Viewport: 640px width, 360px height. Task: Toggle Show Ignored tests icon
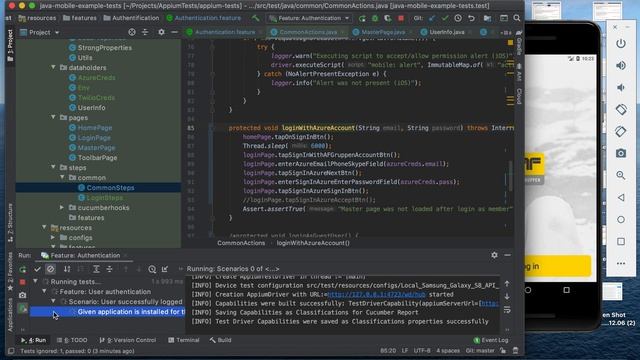pos(51,269)
